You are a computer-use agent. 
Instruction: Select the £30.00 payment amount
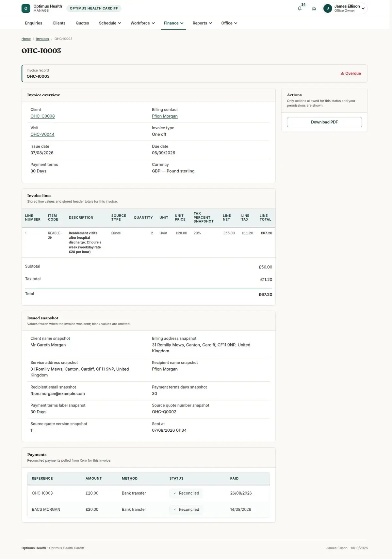[92, 509]
